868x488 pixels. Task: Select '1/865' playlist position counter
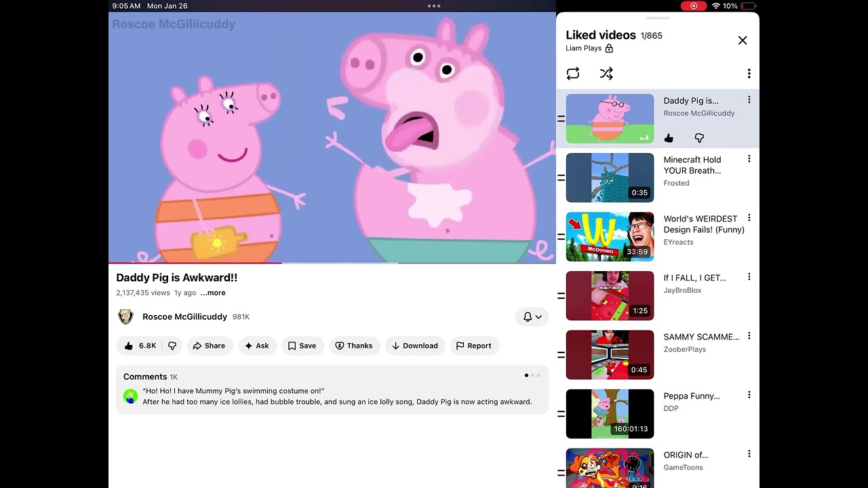(652, 36)
